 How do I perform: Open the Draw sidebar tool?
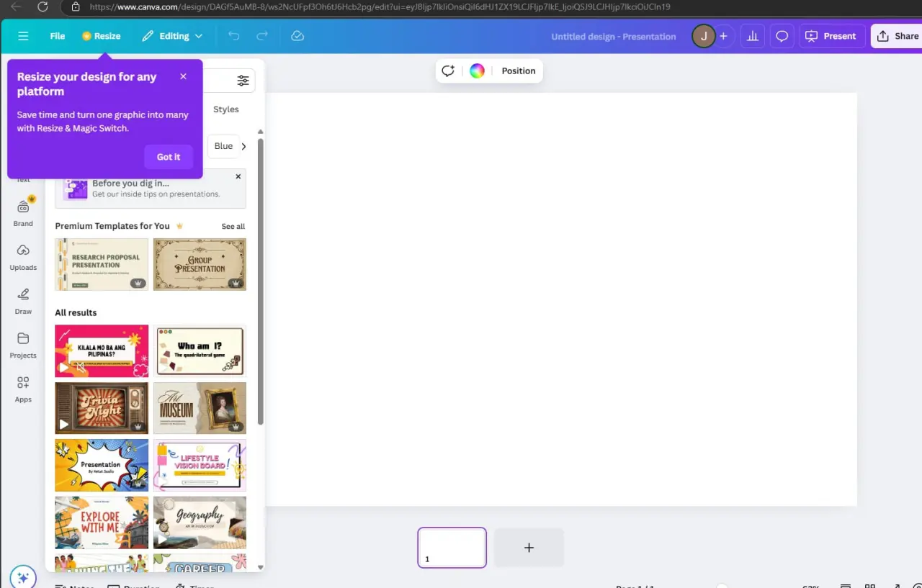(x=23, y=302)
